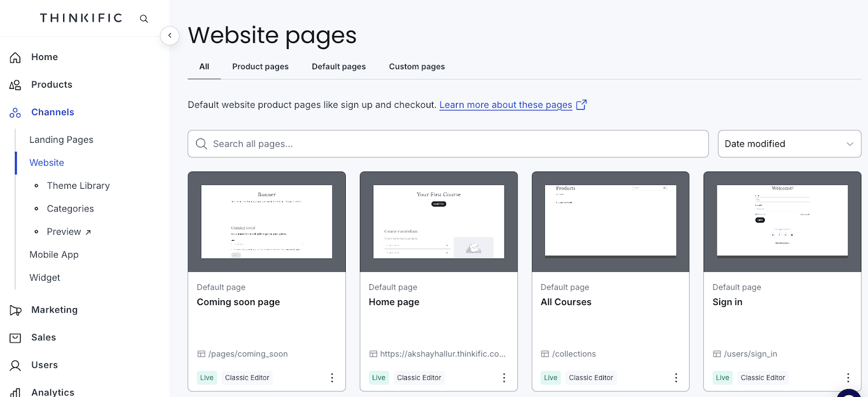The width and height of the screenshot is (868, 397).
Task: Select the Analytics icon at the bottom
Action: click(x=15, y=392)
